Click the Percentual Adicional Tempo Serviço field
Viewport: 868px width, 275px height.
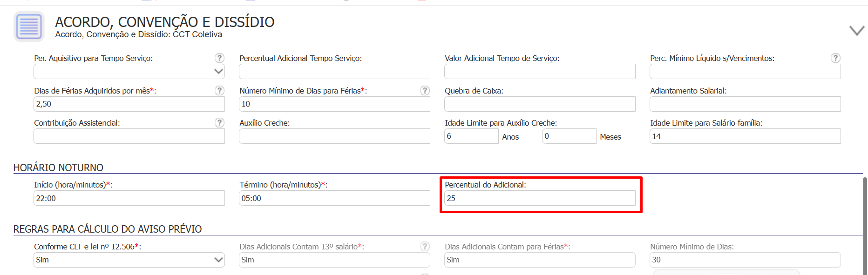point(334,72)
